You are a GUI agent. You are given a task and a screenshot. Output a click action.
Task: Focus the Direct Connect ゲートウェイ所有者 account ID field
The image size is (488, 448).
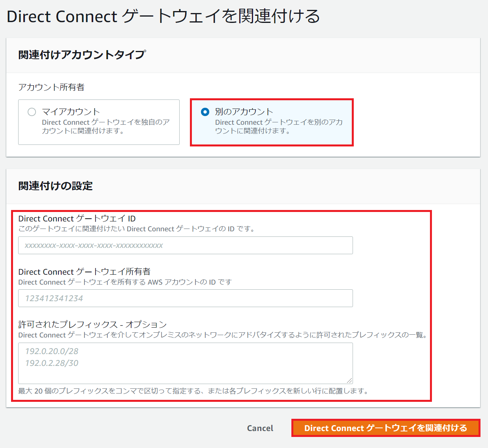[186, 298]
